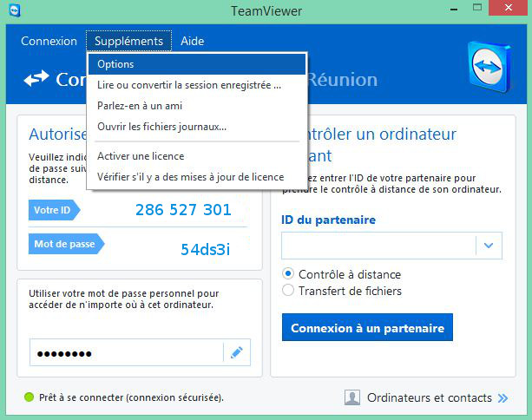Choose Options from Suppléments menu

197,64
